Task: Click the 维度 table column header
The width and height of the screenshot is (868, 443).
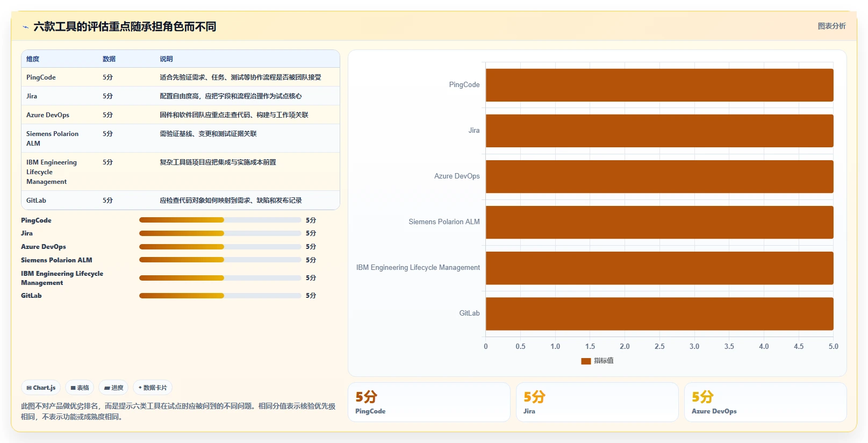Action: [33, 59]
